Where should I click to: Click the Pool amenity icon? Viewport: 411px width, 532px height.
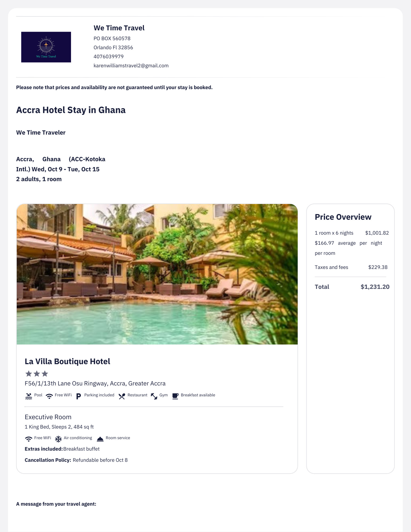pyautogui.click(x=28, y=396)
